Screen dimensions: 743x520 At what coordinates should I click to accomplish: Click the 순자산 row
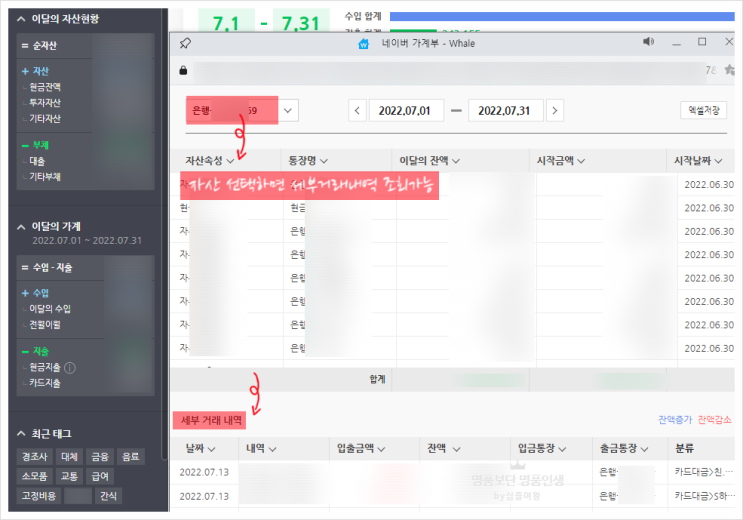[85, 46]
